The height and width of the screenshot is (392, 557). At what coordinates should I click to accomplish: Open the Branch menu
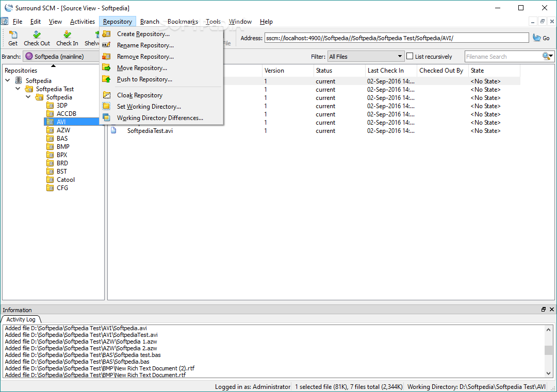tap(150, 22)
